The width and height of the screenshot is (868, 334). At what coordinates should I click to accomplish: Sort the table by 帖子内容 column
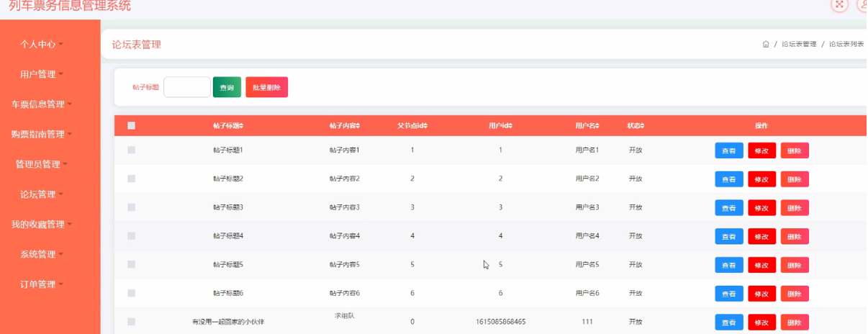(344, 126)
